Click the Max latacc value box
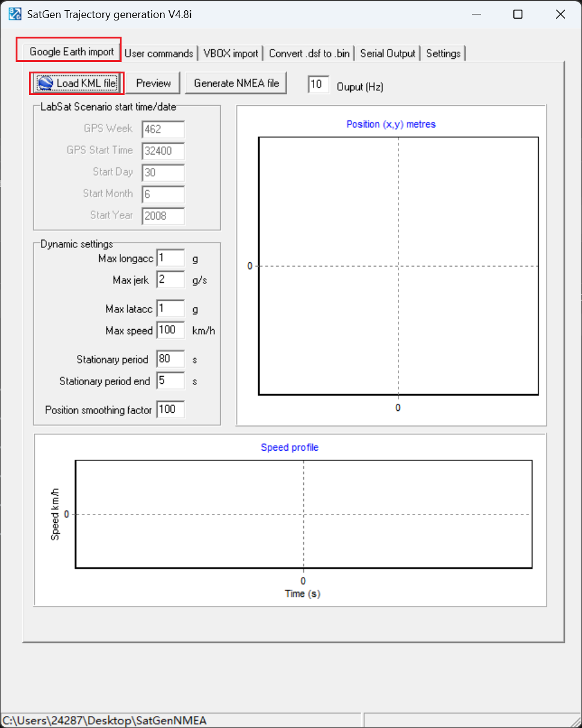Image resolution: width=582 pixels, height=728 pixels. pyautogui.click(x=170, y=309)
